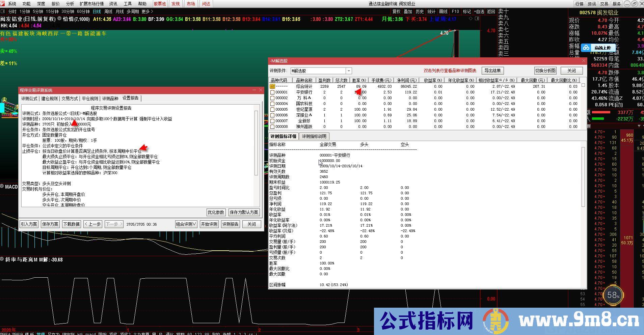The image size is (644, 335).
Task: Click the 问达 button
Action: coord(206,4)
